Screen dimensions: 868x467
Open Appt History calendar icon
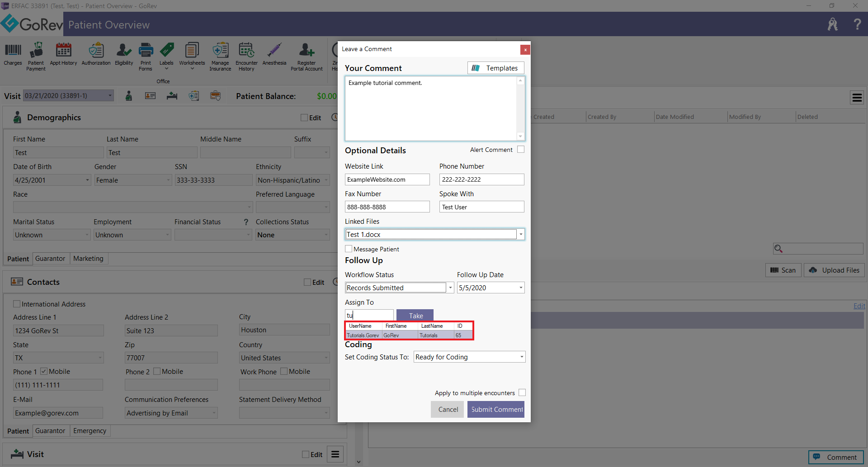pyautogui.click(x=63, y=54)
